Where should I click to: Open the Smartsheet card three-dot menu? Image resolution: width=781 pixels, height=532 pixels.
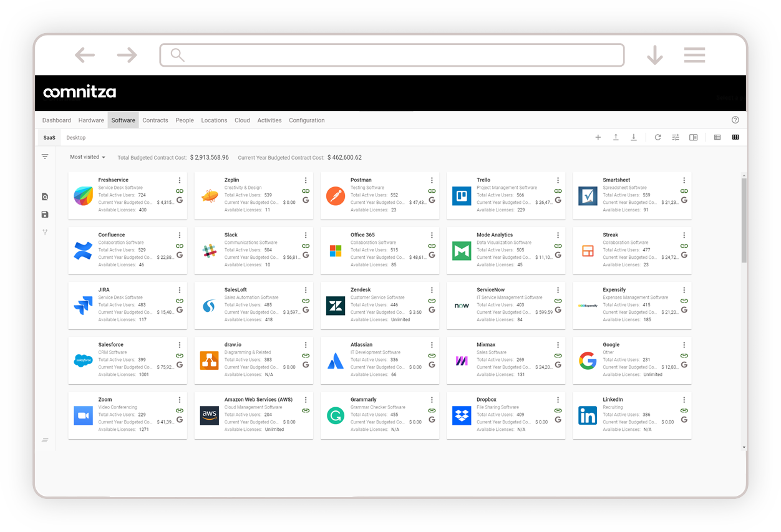684,180
